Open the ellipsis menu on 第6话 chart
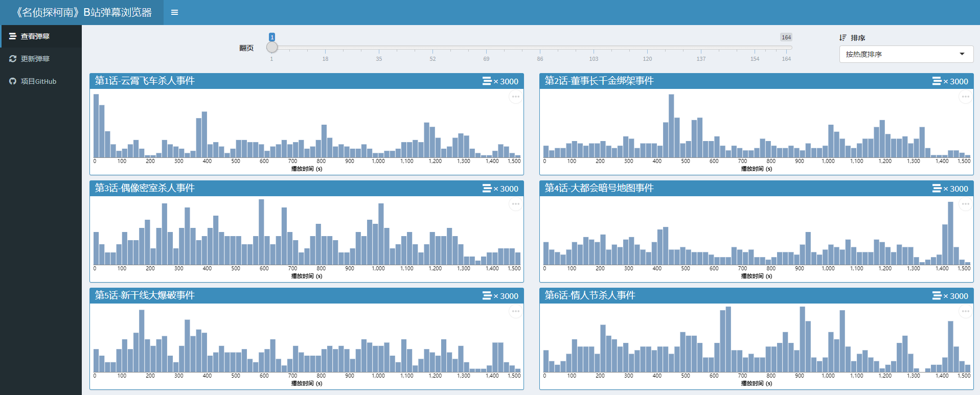The width and height of the screenshot is (980, 395). click(965, 311)
